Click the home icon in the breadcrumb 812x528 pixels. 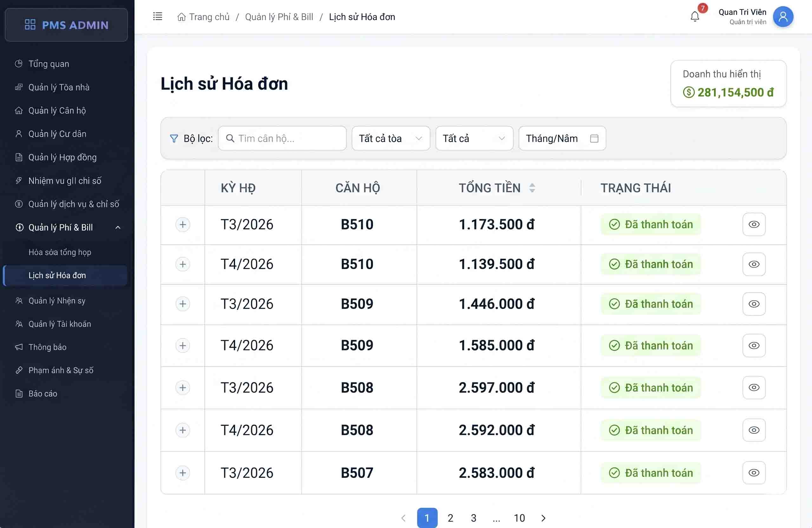pyautogui.click(x=181, y=17)
